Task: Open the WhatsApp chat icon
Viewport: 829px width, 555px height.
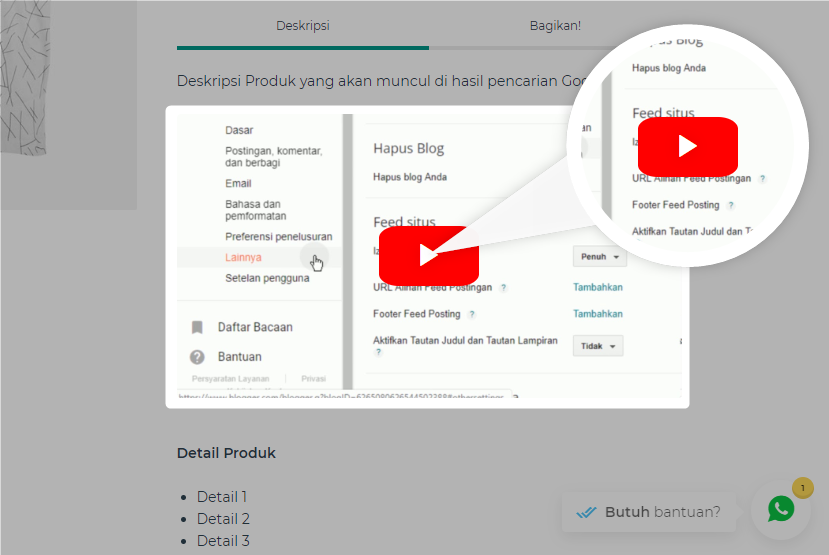Action: point(781,509)
